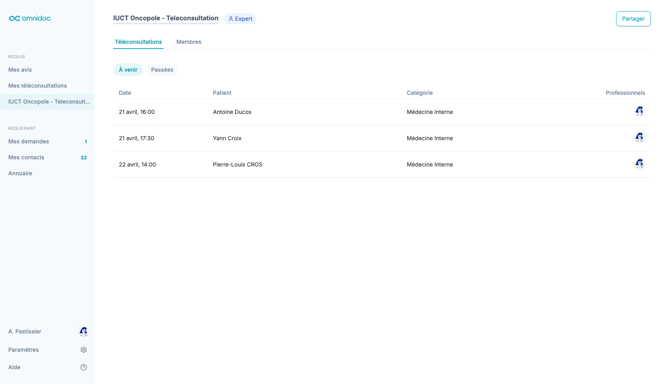
Task: Click Médecine Interne in Yann Croix row
Action: point(429,138)
